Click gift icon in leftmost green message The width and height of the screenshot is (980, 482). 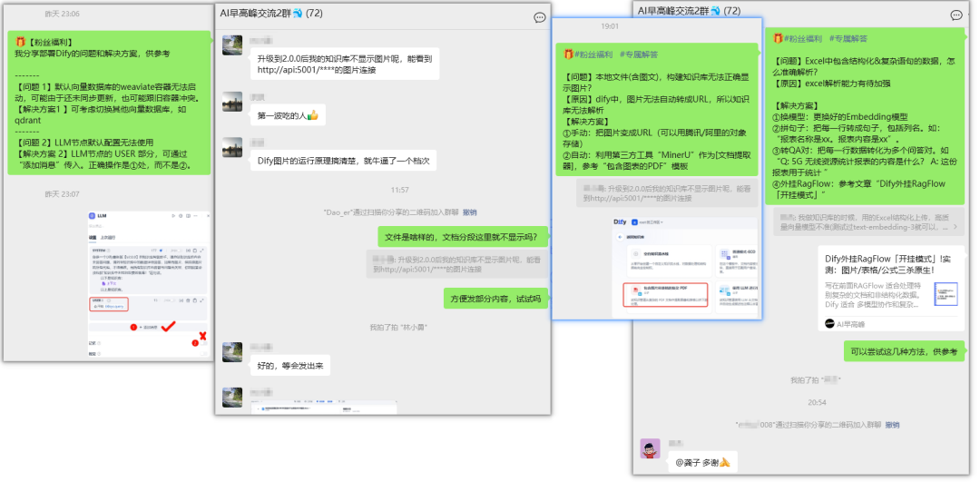coord(21,41)
